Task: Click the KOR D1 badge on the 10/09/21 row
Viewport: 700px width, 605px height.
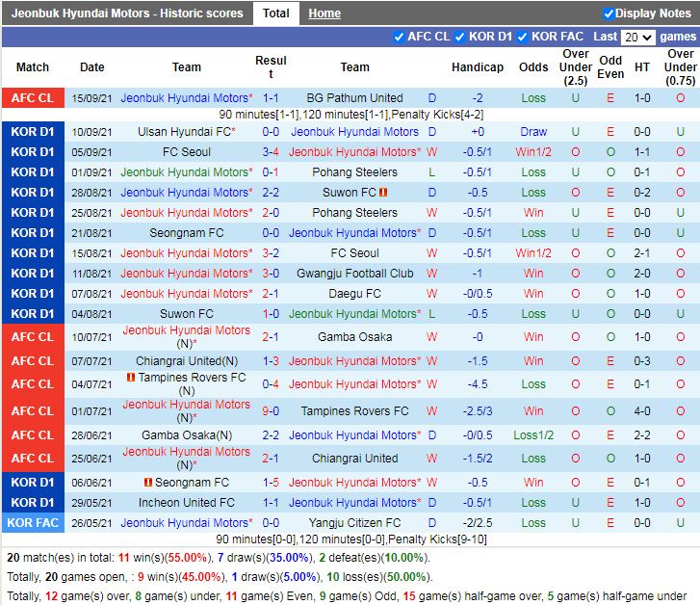Action: click(x=33, y=132)
